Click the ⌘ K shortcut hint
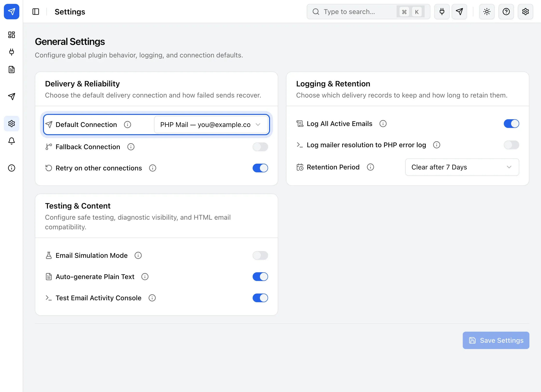Viewport: 541px width, 392px height. pos(411,12)
